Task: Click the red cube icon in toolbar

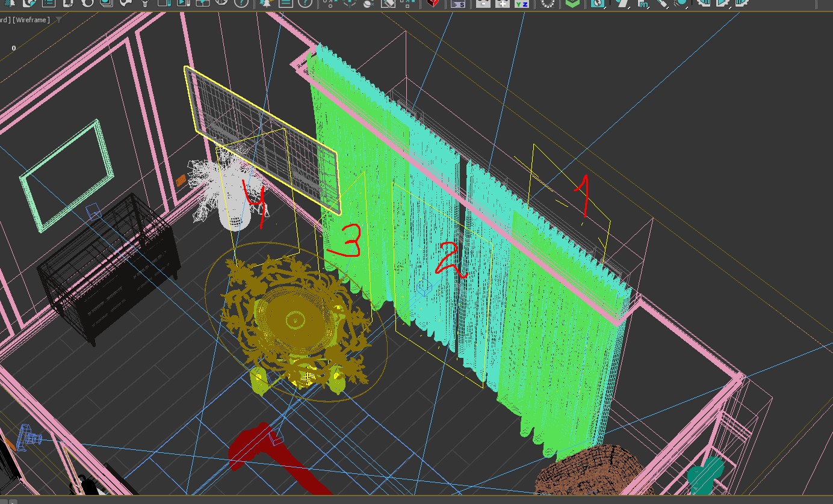Action: tap(432, 3)
